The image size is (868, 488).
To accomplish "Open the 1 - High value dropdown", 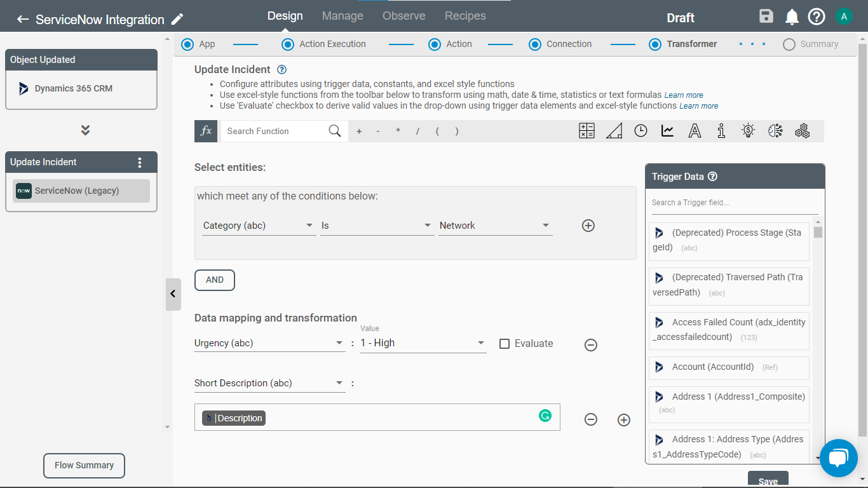I will click(x=423, y=343).
